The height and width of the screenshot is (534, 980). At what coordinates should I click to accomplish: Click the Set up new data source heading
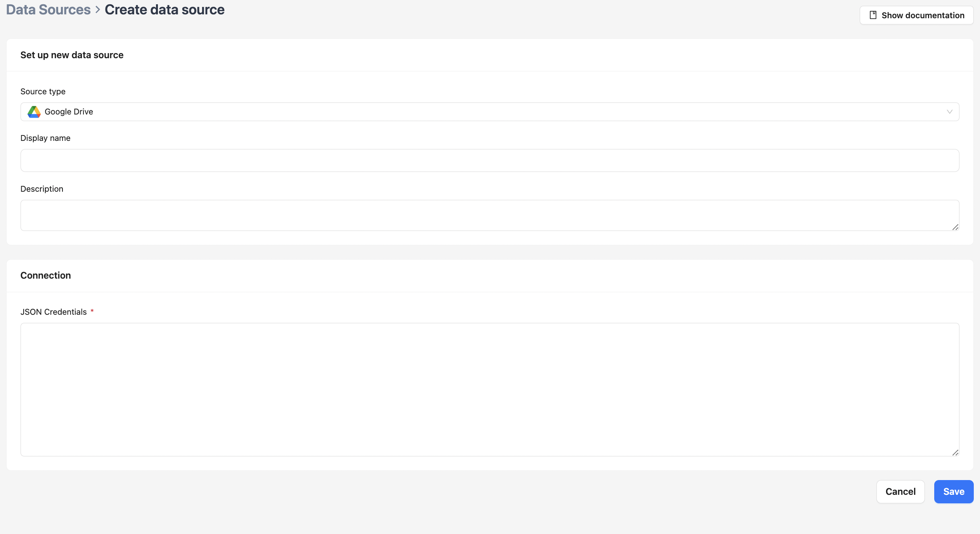(x=71, y=55)
